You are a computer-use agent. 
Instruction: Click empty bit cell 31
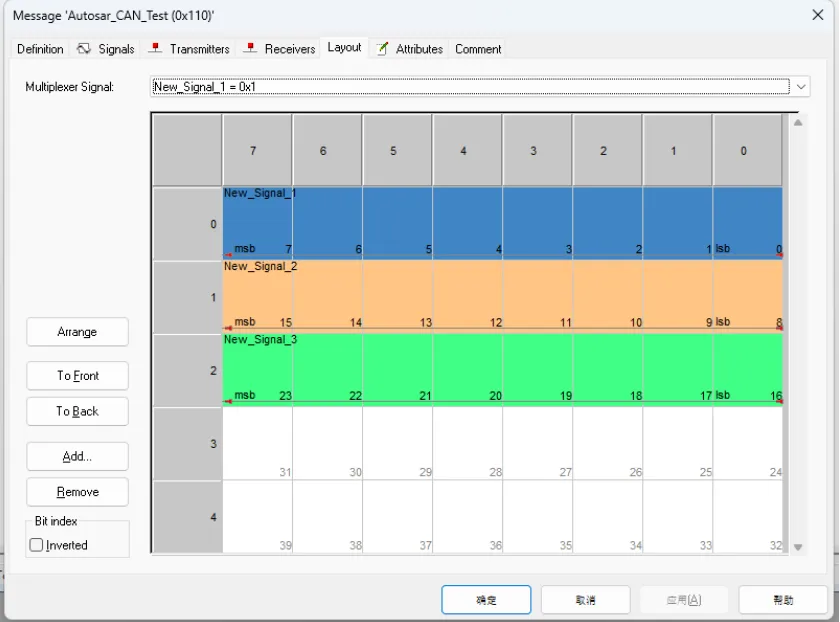[258, 443]
